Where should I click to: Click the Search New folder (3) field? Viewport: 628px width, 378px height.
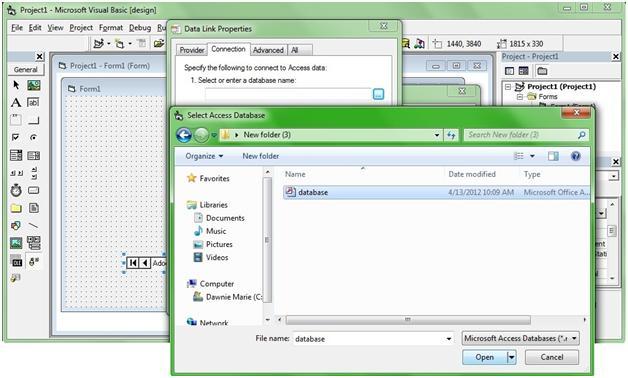click(x=526, y=135)
